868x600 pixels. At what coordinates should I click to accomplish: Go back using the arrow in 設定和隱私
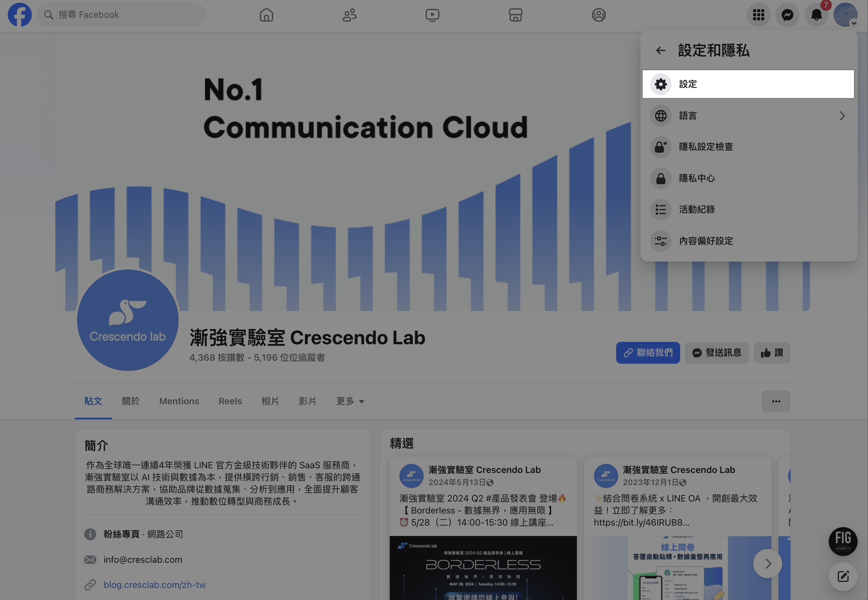coord(661,50)
